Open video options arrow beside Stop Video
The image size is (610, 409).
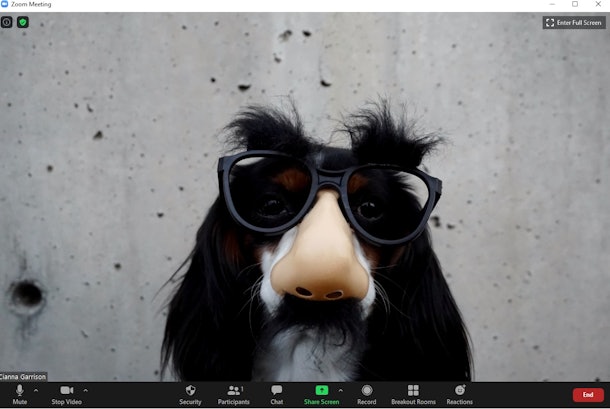tap(85, 390)
